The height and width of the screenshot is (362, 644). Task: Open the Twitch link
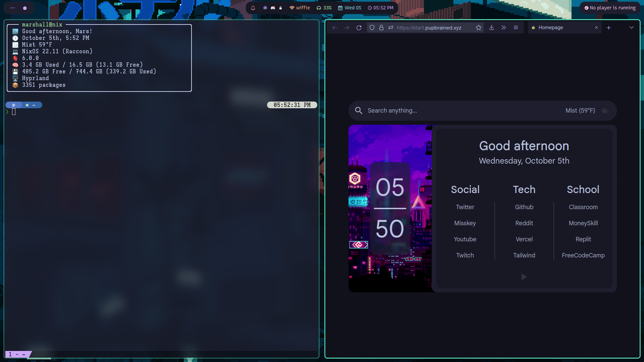coord(465,255)
